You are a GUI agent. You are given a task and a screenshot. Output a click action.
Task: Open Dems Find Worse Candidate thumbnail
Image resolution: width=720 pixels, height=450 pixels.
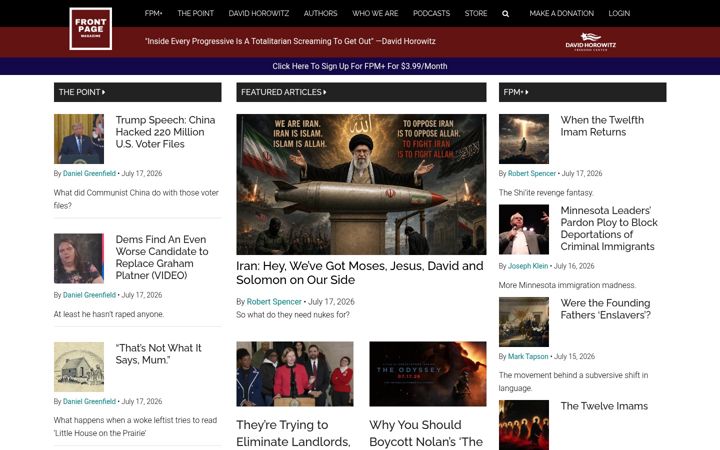pos(79,259)
